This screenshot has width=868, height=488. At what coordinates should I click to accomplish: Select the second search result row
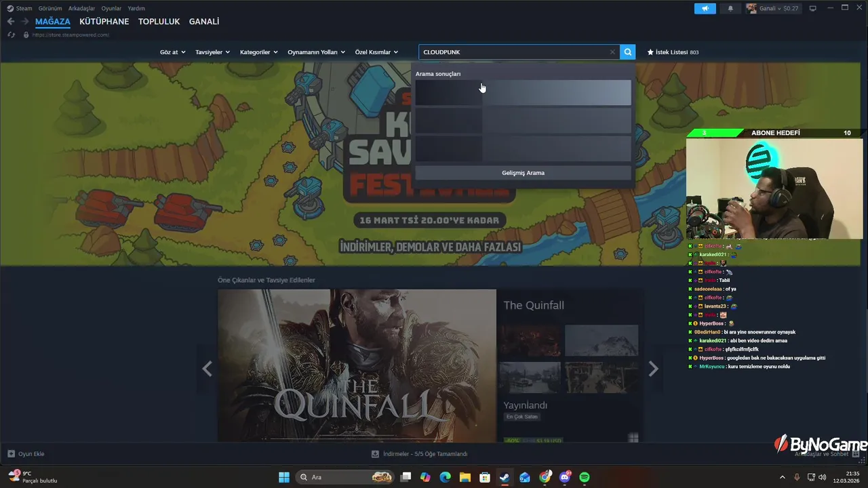(x=523, y=121)
